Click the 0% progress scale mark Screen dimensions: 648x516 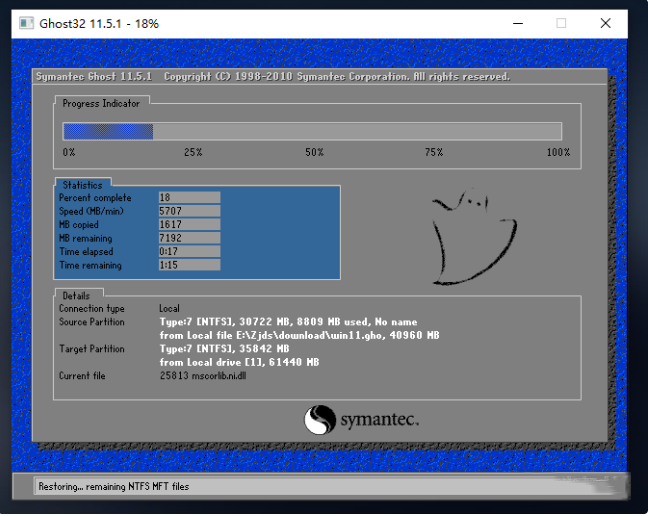click(x=69, y=152)
